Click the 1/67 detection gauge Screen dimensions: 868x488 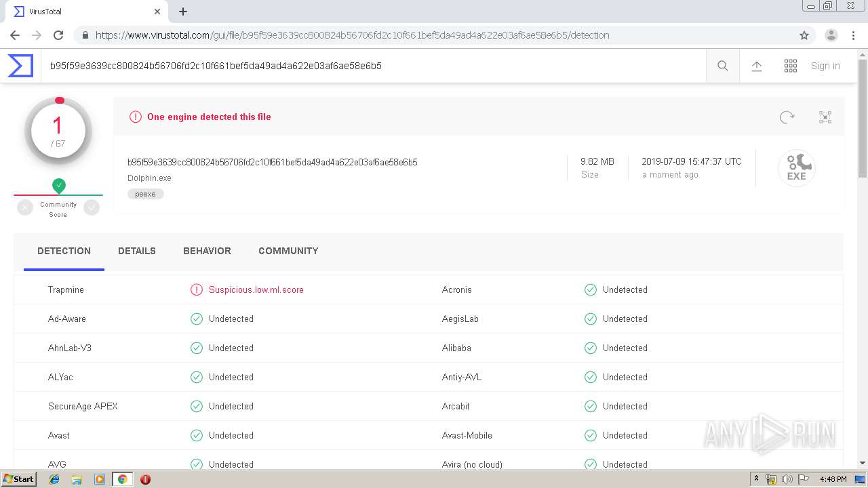[58, 131]
